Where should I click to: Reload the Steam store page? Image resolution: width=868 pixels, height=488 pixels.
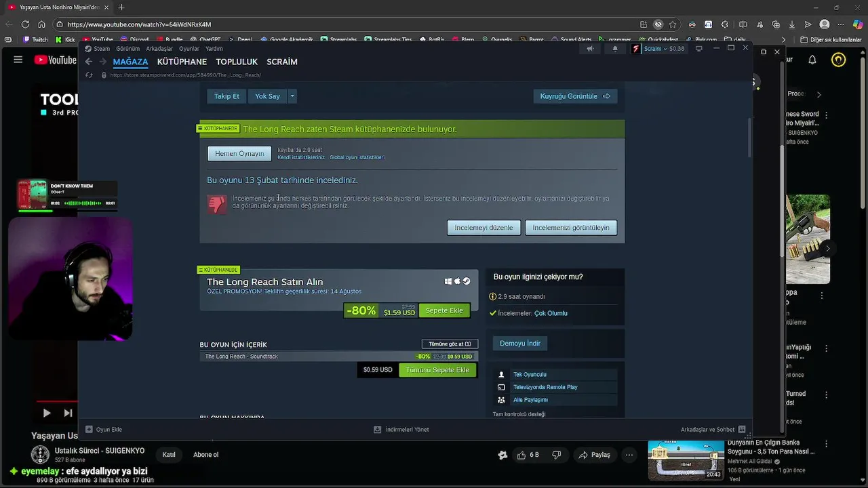(x=89, y=75)
